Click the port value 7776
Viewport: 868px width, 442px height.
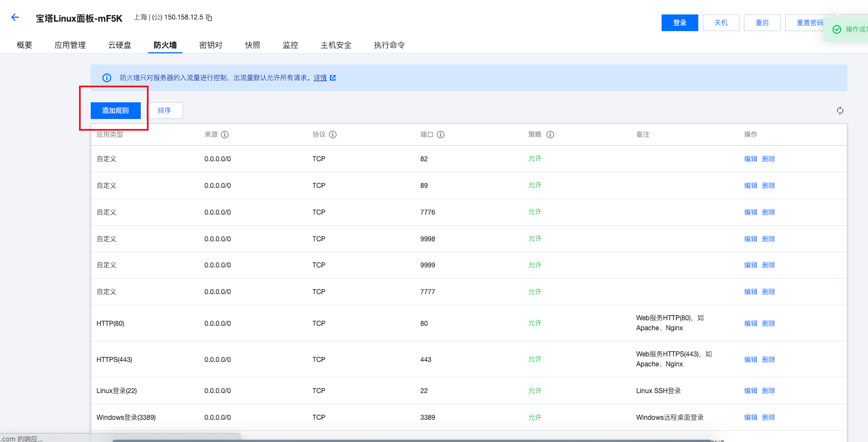click(428, 212)
